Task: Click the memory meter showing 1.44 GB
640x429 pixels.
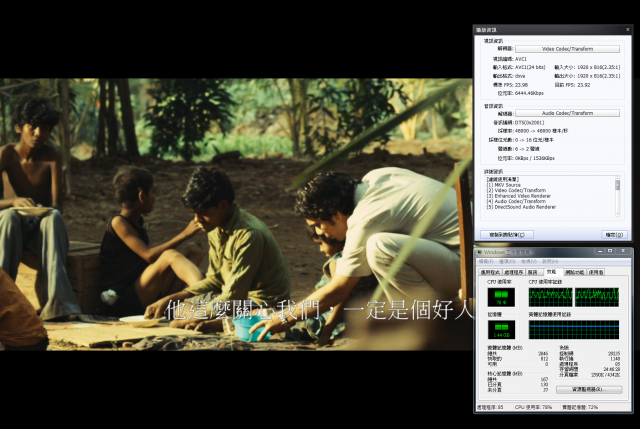Action: [501, 330]
